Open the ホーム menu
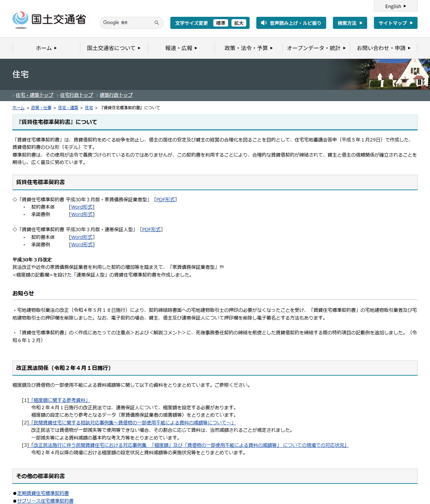The width and height of the screenshot is (430, 504). point(46,48)
